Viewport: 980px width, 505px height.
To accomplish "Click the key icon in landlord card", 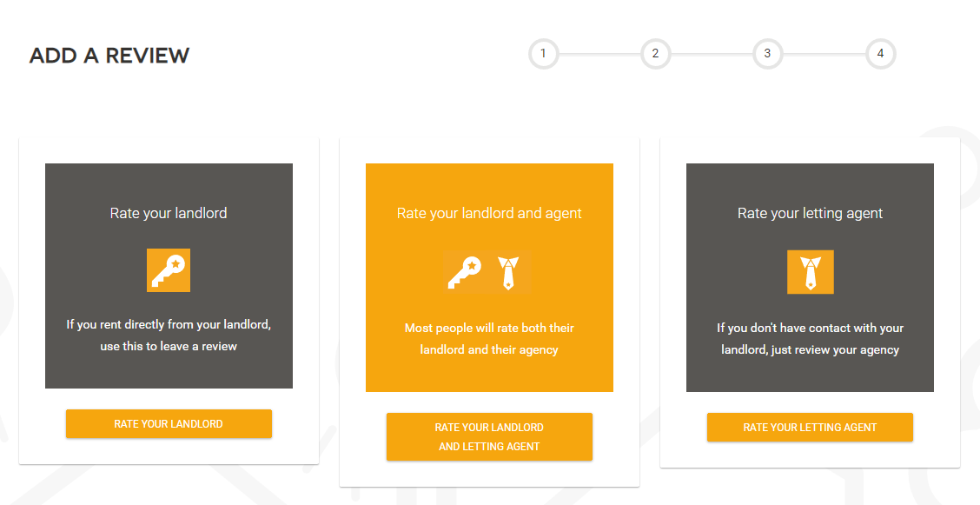I will click(169, 270).
